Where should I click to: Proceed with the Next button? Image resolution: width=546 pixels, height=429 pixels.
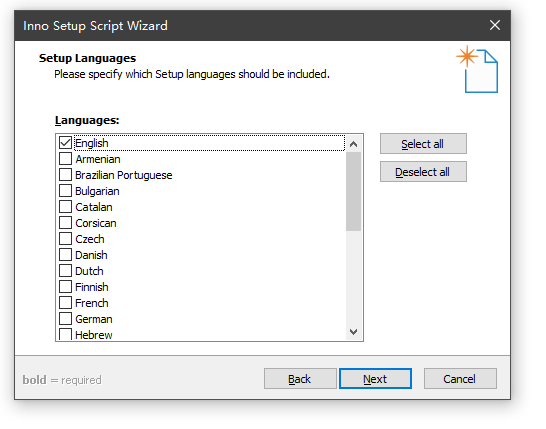point(375,379)
